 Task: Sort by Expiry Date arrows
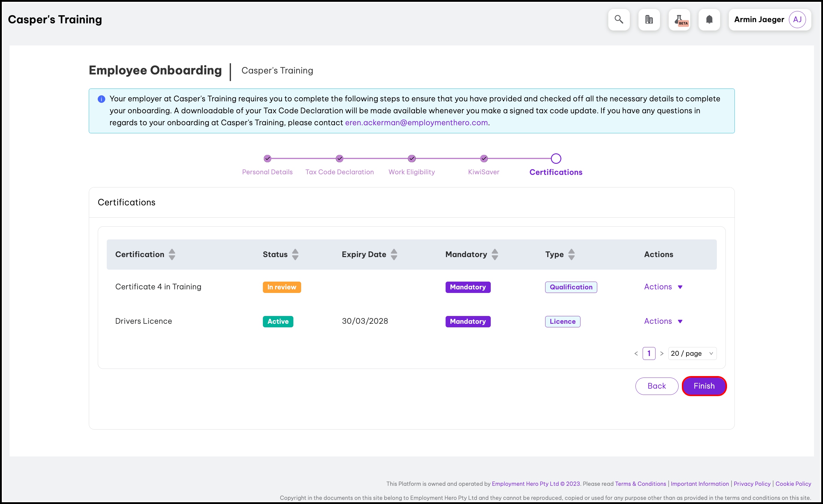394,254
